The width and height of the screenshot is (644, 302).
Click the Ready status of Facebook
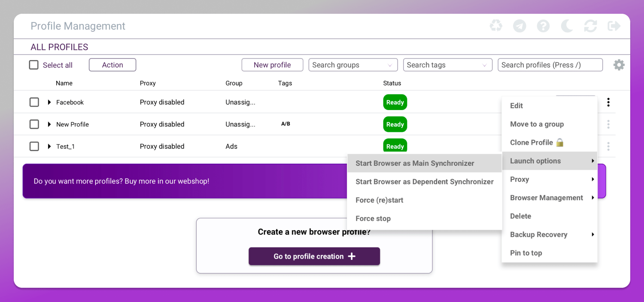395,102
